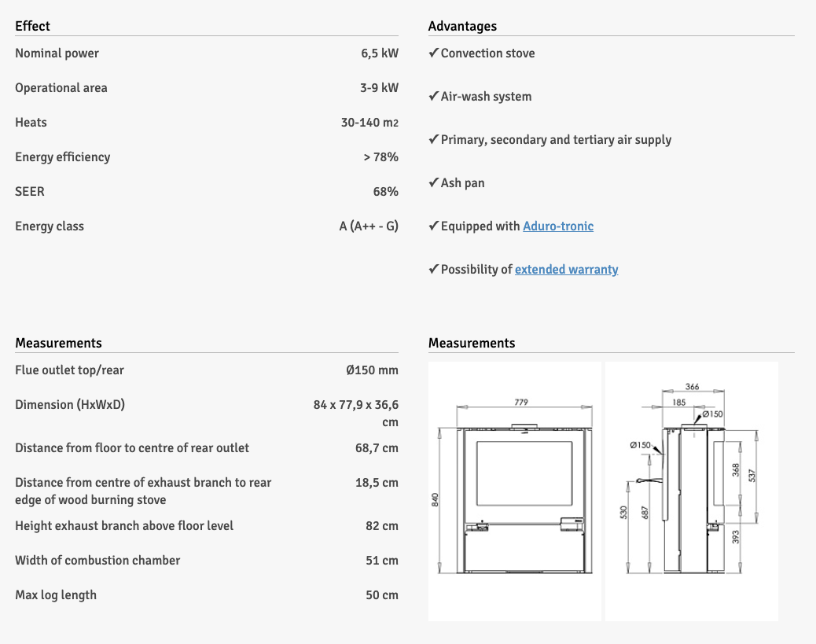The image size is (816, 644).
Task: Click the checkmark beside Convection stove
Action: [x=433, y=53]
